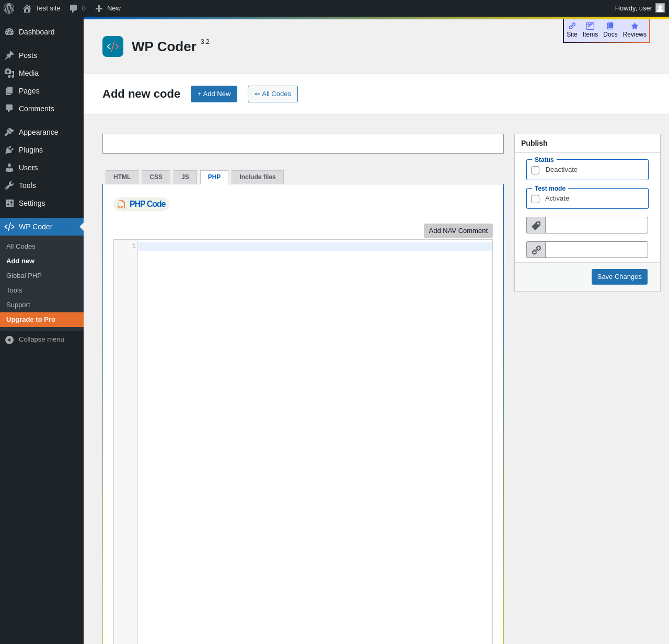Click Howdy, user account link
This screenshot has width=669, height=644.
[639, 8]
